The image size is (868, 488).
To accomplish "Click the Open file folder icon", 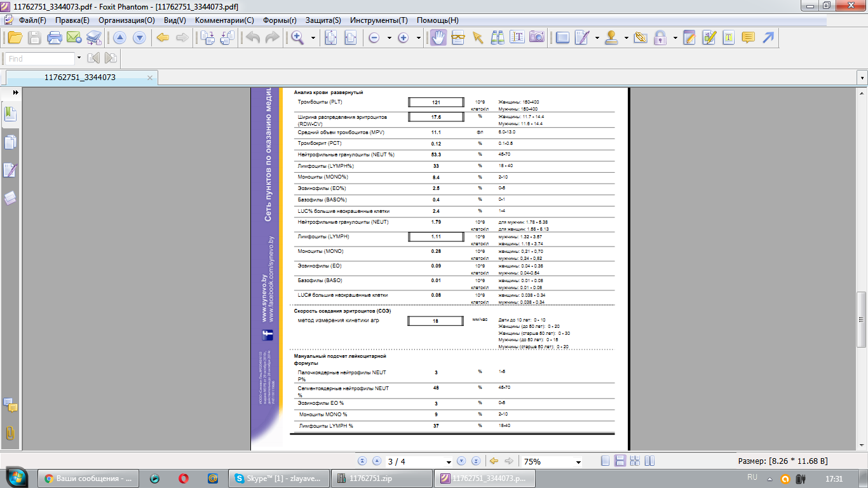I will [x=15, y=38].
